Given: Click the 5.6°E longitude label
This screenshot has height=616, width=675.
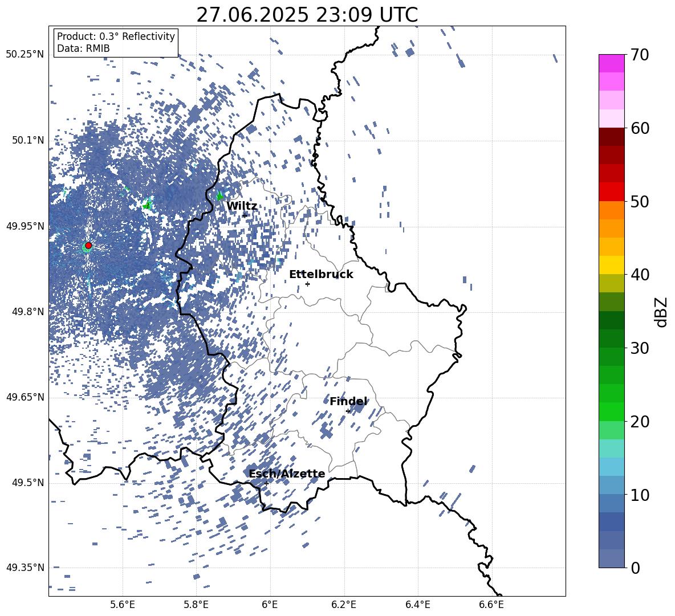Looking at the screenshot, I should [123, 605].
